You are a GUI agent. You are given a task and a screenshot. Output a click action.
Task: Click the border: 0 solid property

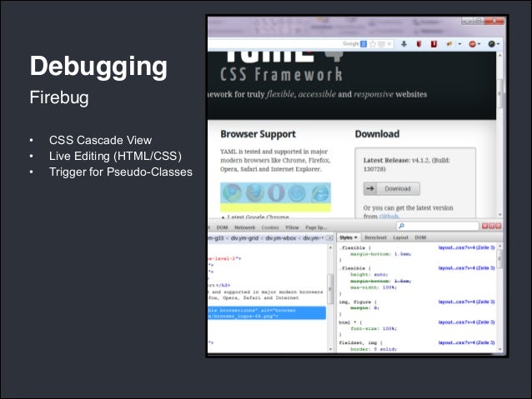[x=374, y=349]
